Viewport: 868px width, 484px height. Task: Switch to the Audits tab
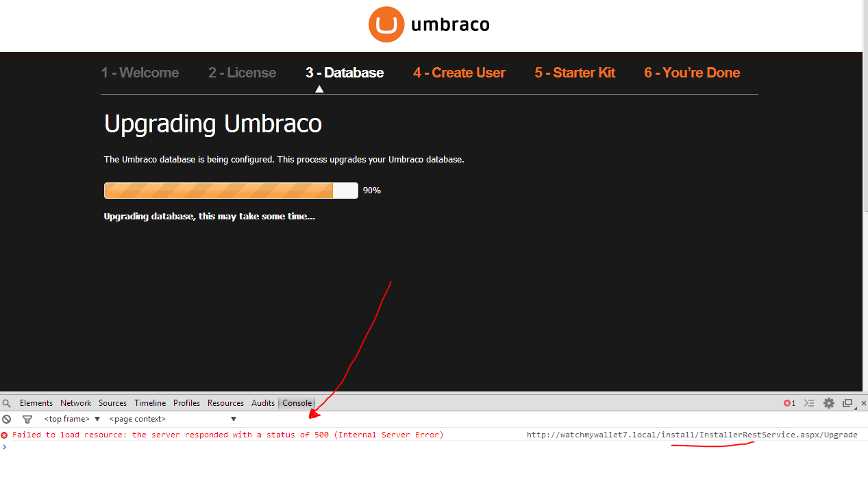pyautogui.click(x=263, y=403)
